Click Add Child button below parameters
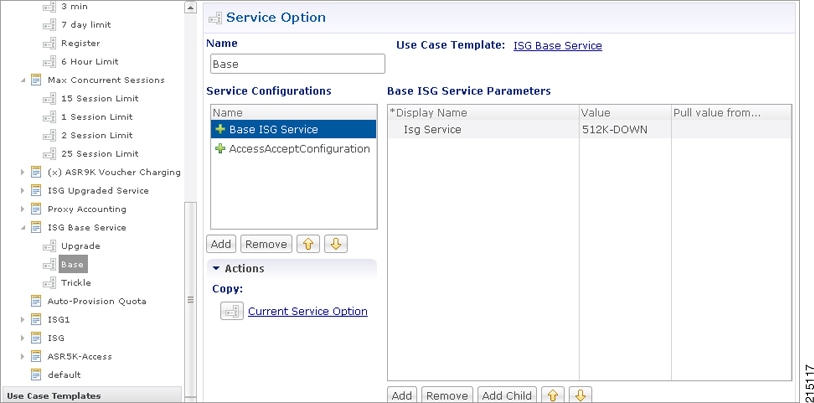Viewport: 814px width, 403px height. pos(507,396)
